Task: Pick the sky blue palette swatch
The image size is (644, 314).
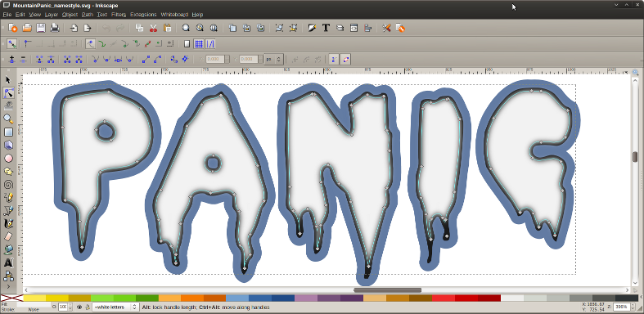Action: [237, 298]
